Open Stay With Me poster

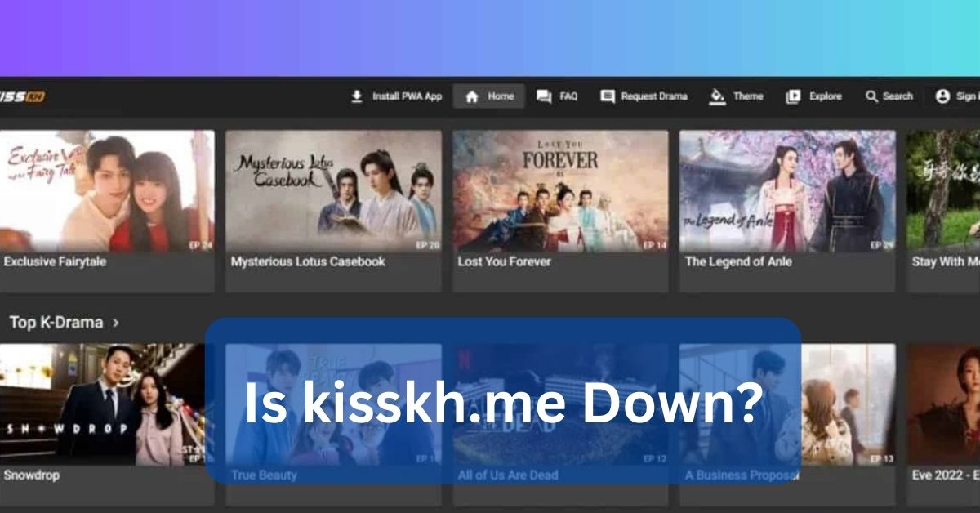point(943,191)
